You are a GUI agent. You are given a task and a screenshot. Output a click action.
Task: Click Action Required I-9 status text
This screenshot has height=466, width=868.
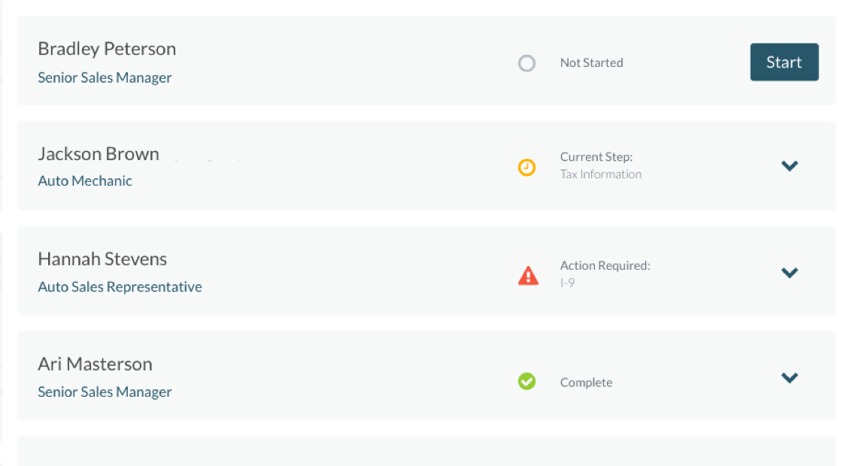pos(605,274)
